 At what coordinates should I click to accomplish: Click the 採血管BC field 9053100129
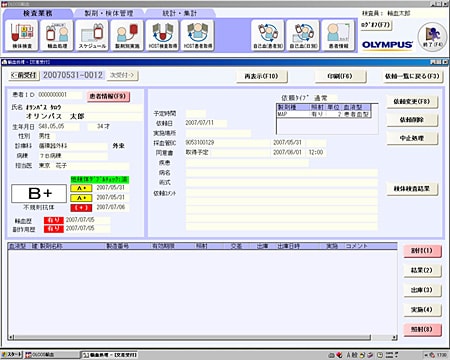click(x=227, y=143)
